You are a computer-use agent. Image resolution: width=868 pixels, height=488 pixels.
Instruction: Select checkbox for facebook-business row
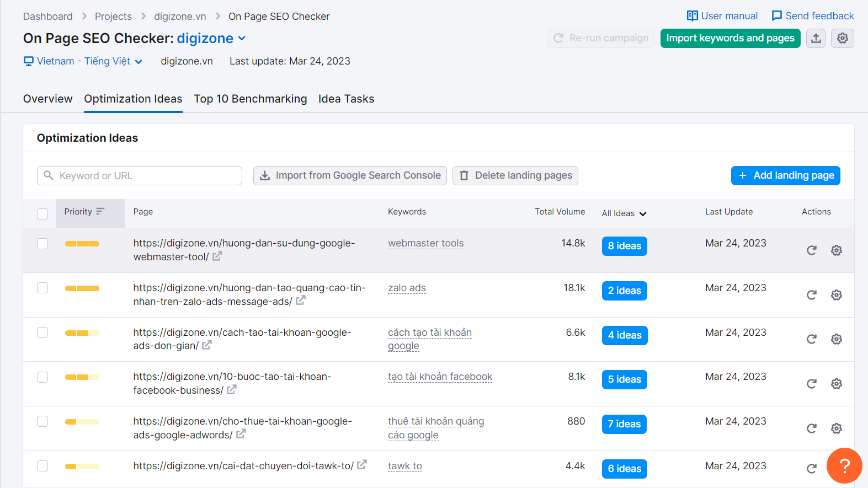(42, 377)
